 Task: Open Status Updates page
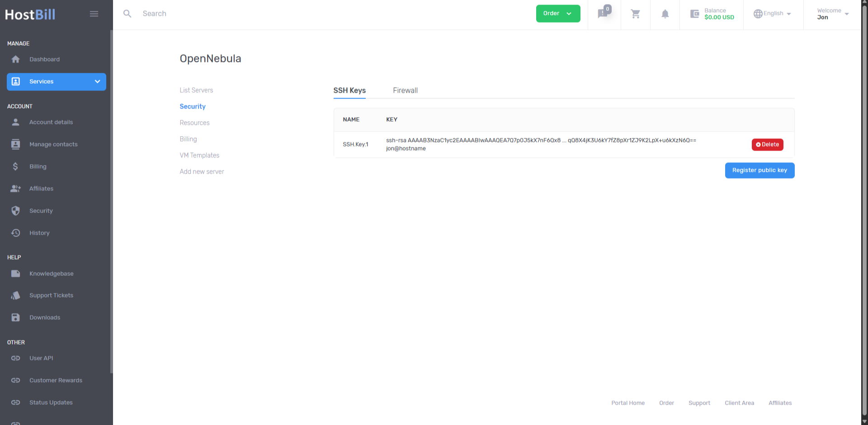[x=51, y=402]
